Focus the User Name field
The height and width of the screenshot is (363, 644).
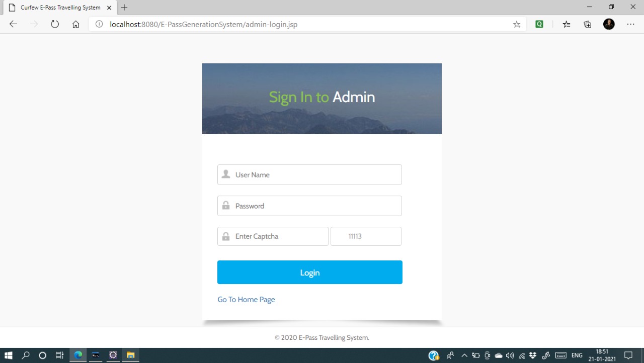tap(309, 174)
